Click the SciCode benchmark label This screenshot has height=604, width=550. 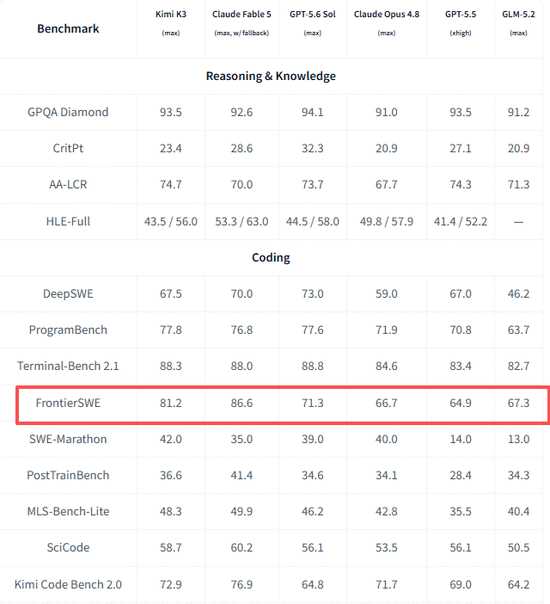[68, 547]
